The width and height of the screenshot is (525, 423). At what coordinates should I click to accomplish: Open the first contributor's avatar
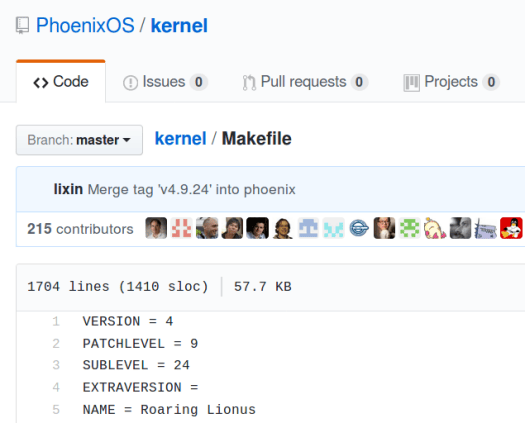pos(156,228)
